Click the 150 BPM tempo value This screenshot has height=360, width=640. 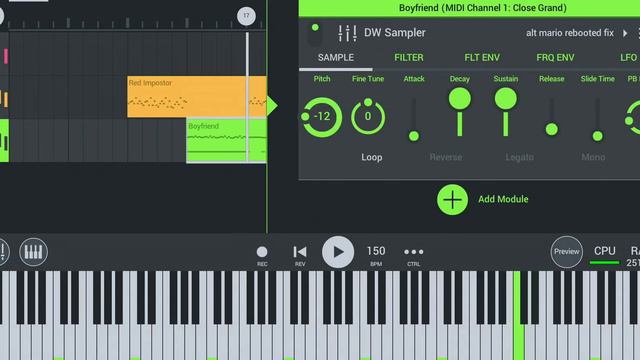(x=376, y=251)
